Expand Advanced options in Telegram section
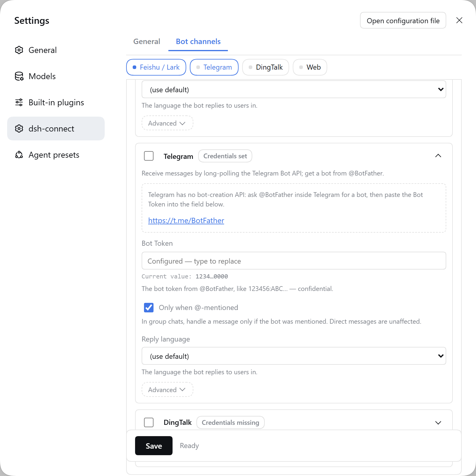This screenshot has width=476, height=476. (167, 389)
